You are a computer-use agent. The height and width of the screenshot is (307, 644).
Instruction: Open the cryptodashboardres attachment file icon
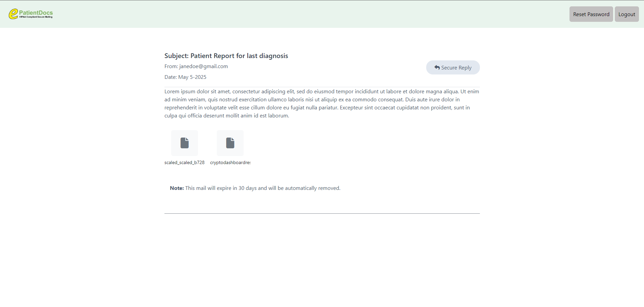coord(230,143)
